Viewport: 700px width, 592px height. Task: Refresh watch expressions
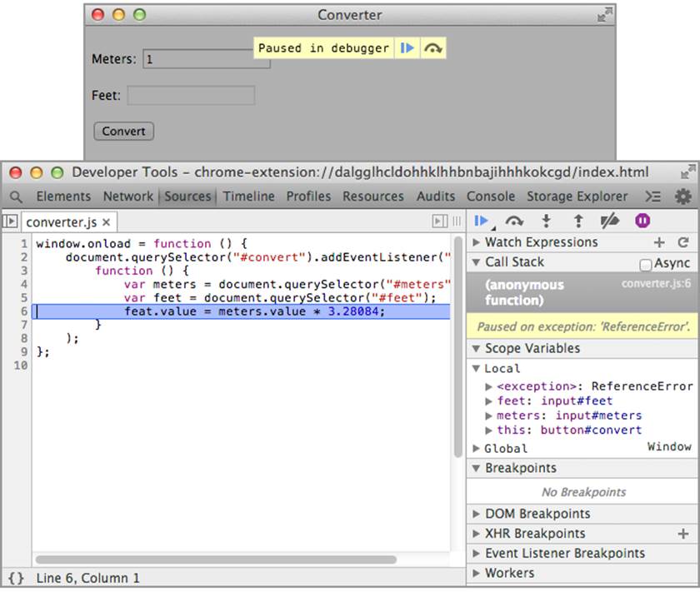point(683,242)
